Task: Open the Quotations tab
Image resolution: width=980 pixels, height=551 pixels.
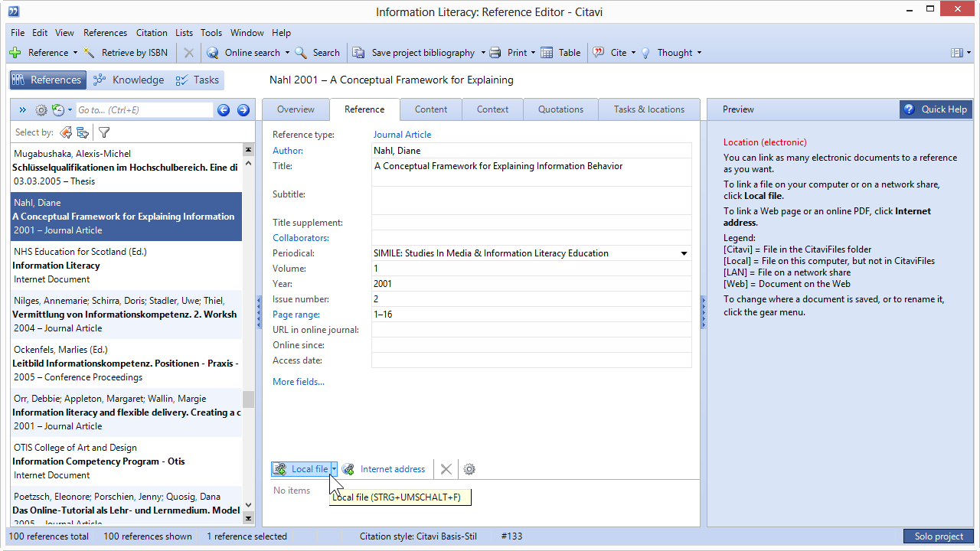Action: pyautogui.click(x=561, y=109)
